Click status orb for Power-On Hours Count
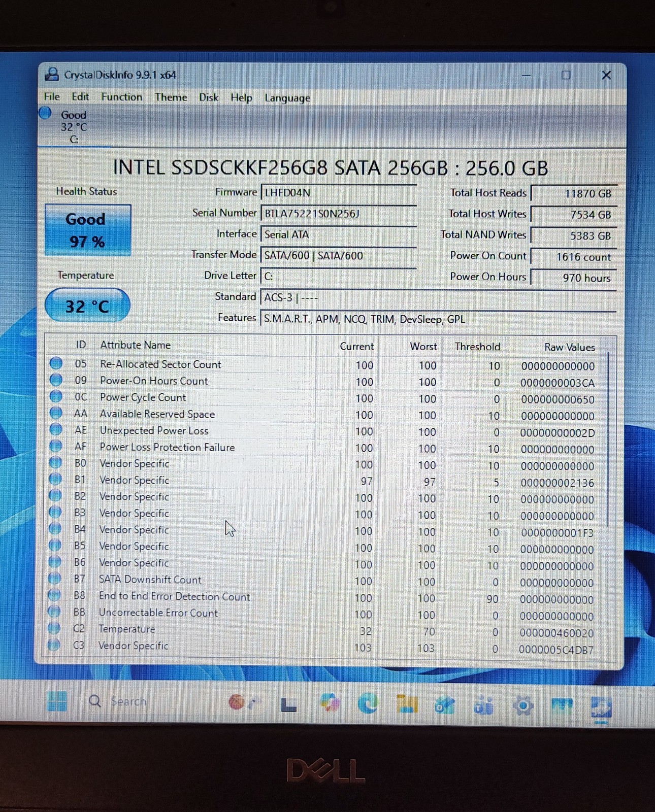Screen dimensions: 655x812 click(x=56, y=380)
